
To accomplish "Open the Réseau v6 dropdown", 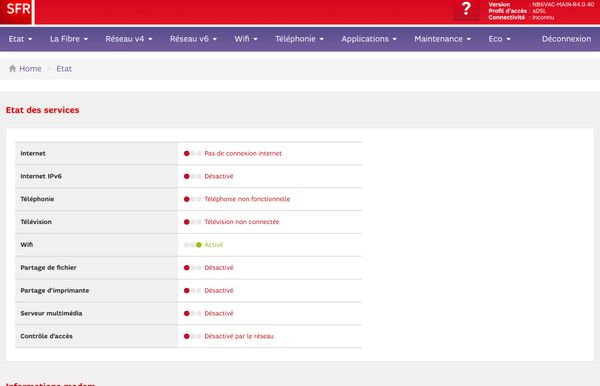I will [x=194, y=39].
